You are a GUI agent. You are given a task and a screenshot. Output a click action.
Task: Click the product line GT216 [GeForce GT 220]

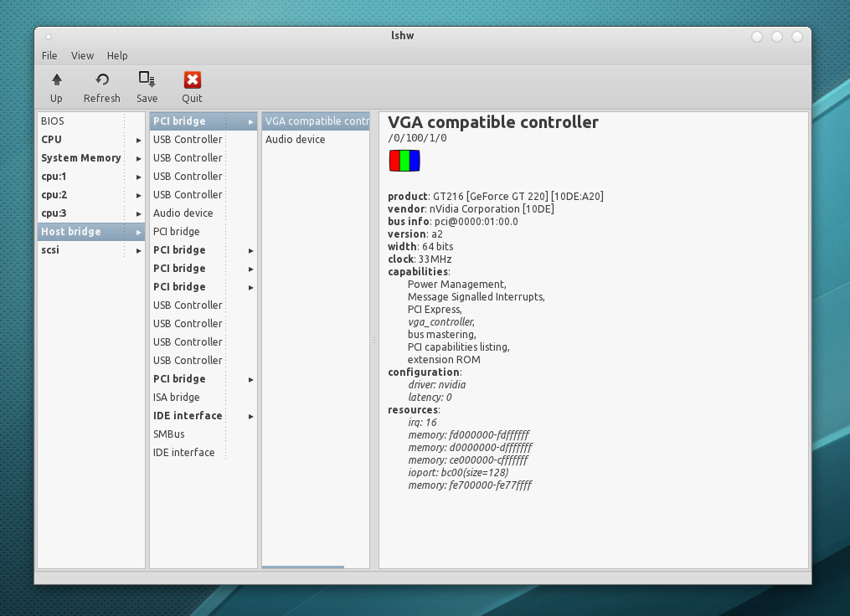tap(496, 197)
